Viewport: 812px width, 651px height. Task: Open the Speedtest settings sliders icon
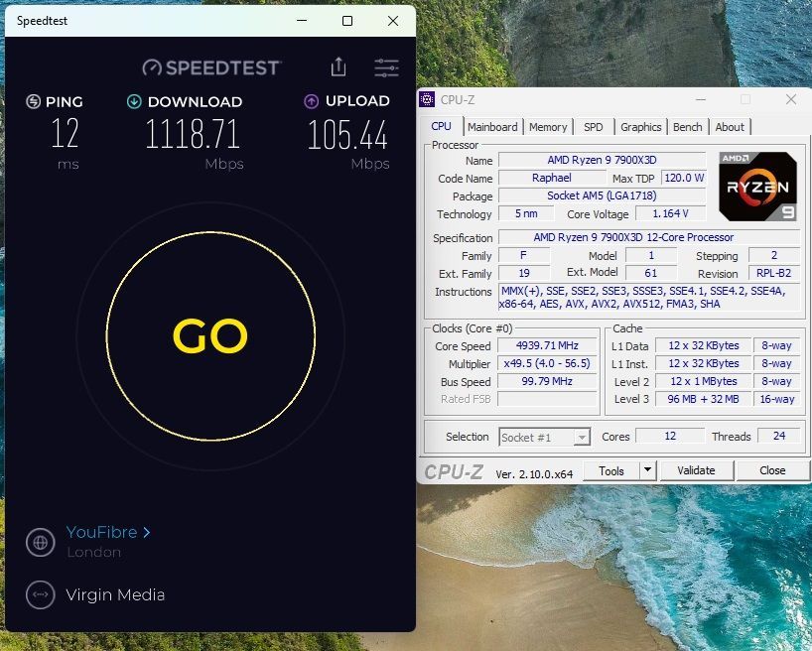386,67
